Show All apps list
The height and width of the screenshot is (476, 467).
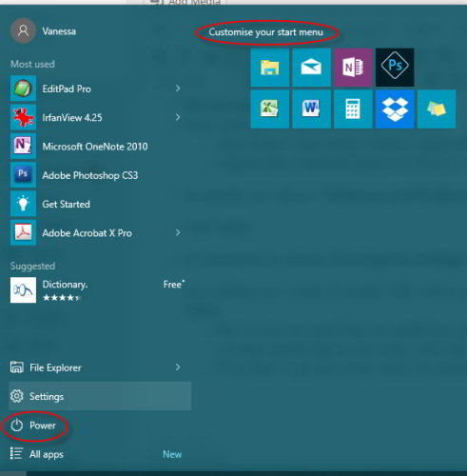(x=100, y=454)
